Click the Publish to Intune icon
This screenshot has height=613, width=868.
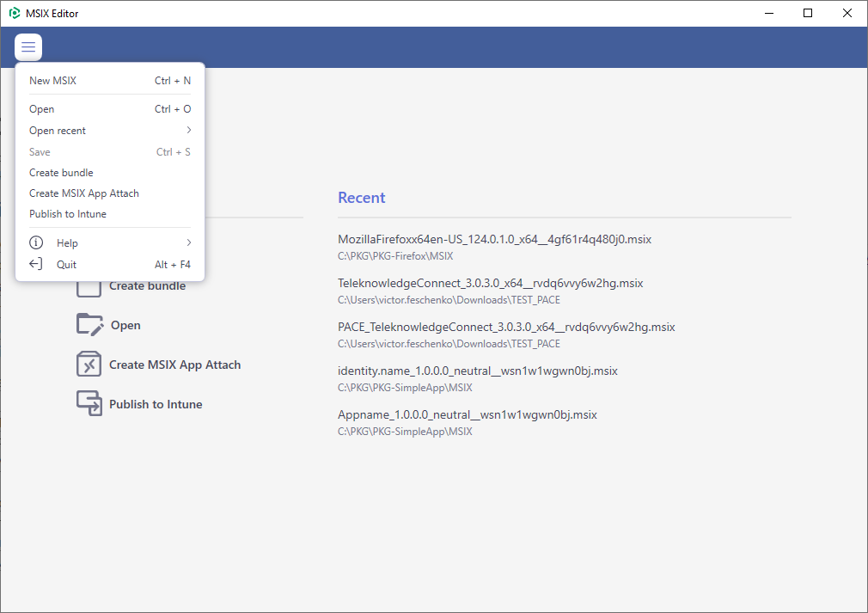89,403
